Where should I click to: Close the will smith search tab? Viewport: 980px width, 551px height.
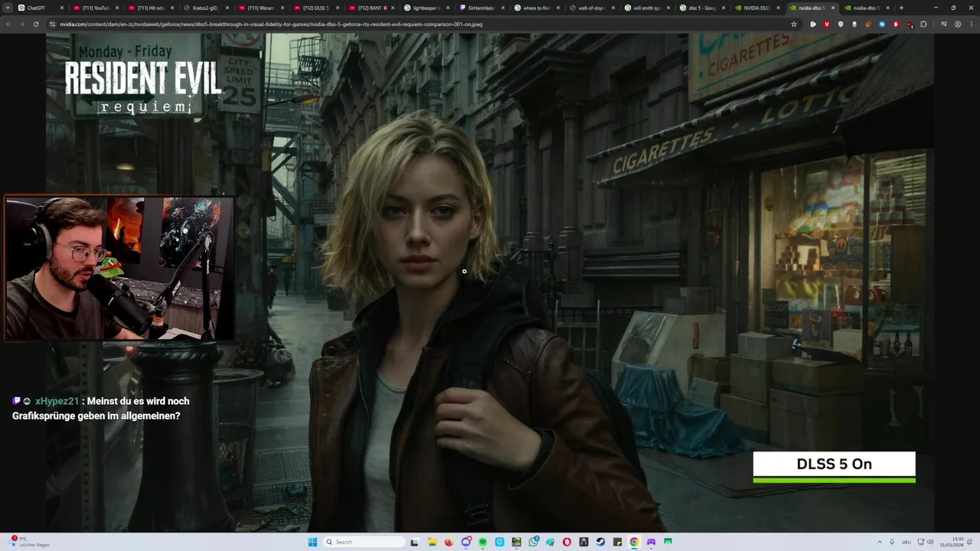pos(668,8)
